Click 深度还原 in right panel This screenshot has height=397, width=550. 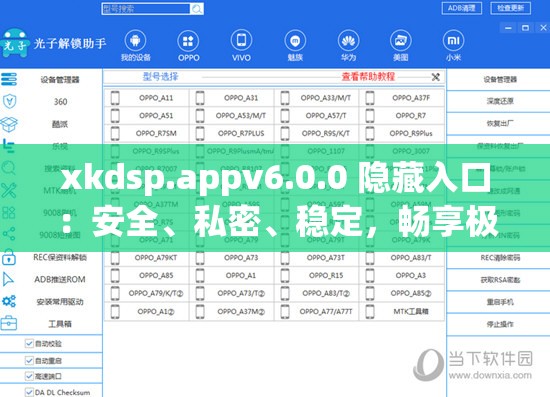pos(500,101)
